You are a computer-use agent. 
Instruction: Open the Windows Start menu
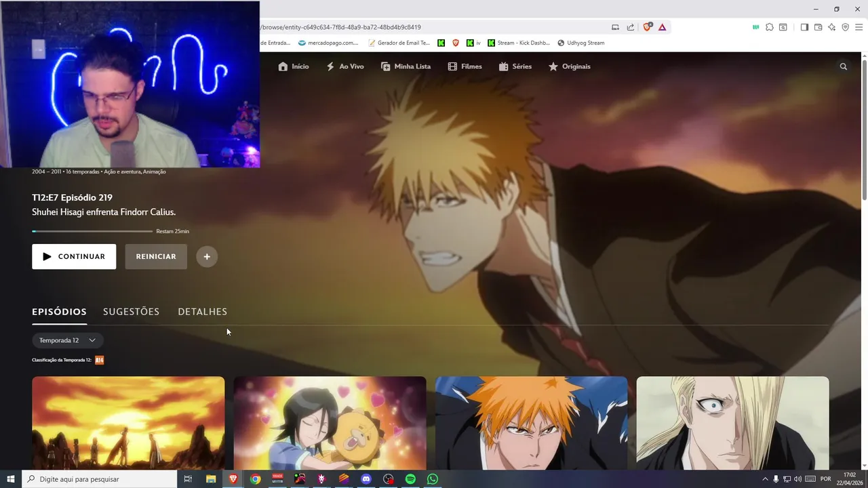click(11, 479)
